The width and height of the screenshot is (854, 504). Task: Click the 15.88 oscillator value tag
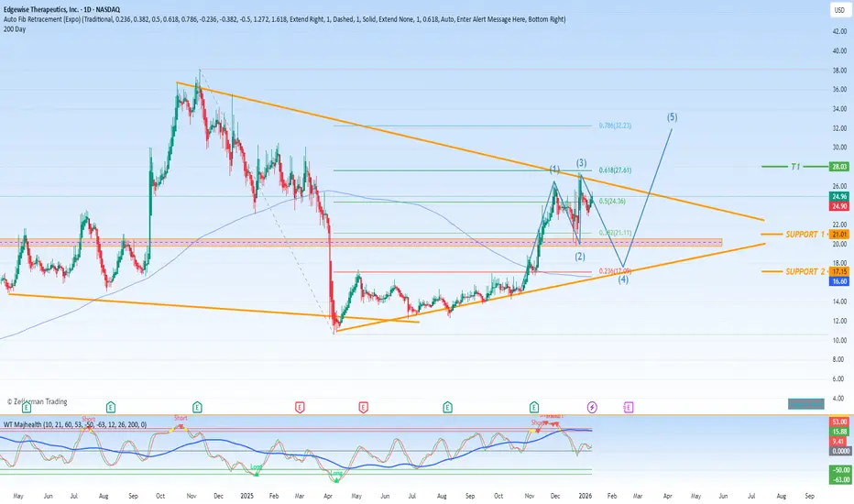(840, 432)
